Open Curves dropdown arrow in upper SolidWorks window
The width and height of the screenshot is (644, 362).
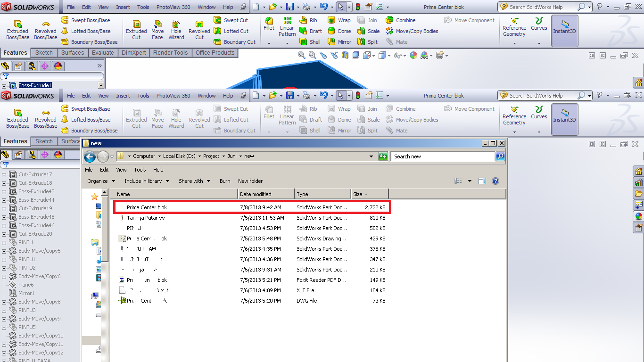click(x=539, y=43)
